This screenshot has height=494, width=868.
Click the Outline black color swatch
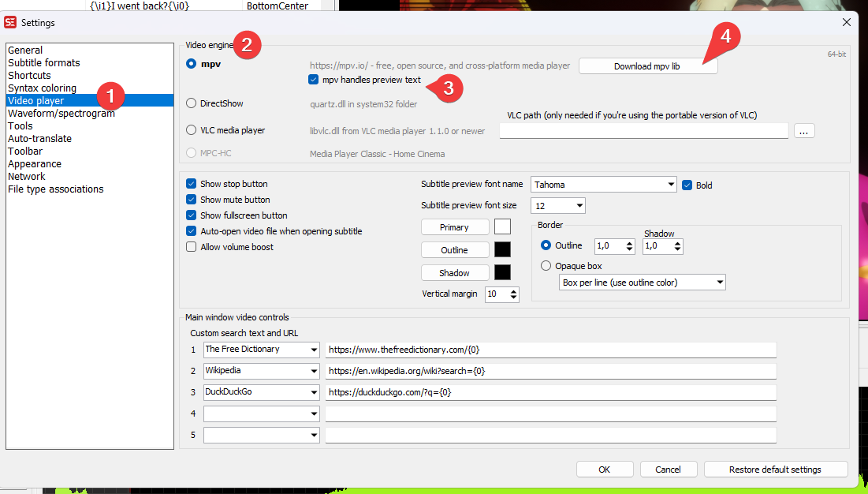click(502, 250)
